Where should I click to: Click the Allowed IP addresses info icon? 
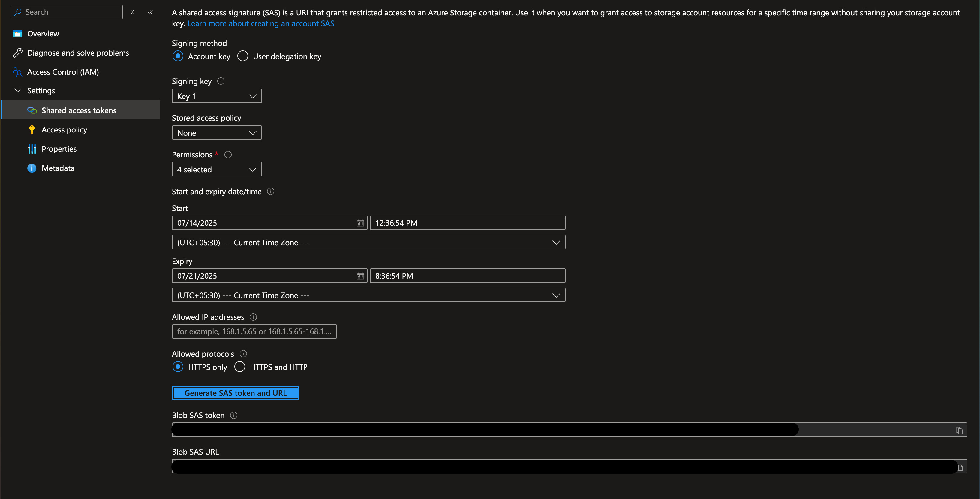pos(253,317)
